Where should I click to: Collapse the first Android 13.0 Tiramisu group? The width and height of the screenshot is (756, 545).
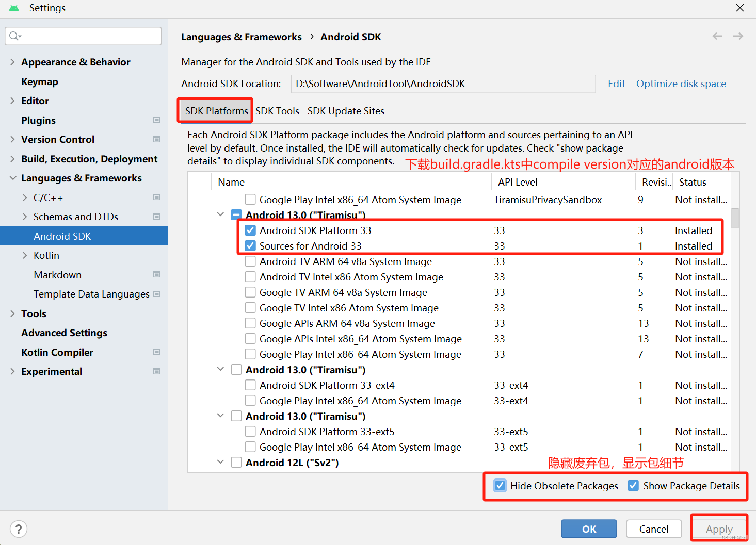point(220,214)
